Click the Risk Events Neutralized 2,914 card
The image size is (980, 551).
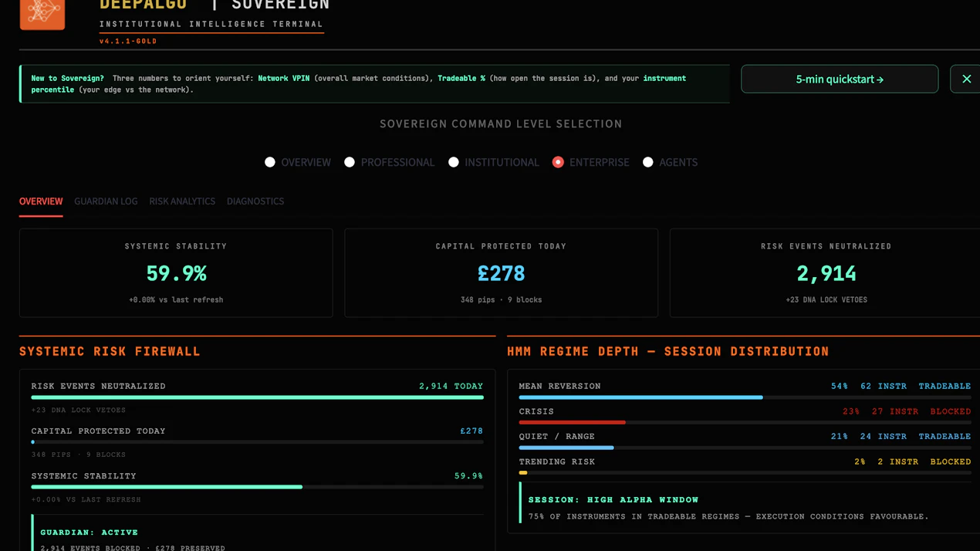click(x=826, y=273)
